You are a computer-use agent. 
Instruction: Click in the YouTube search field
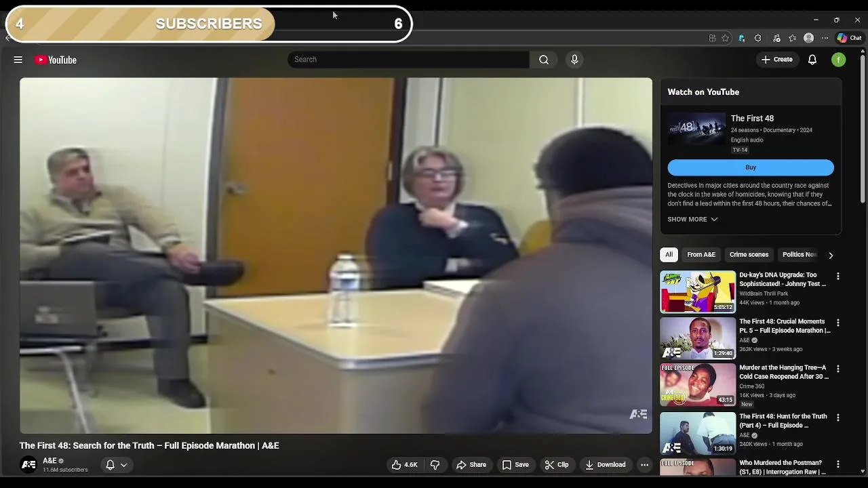coord(408,60)
